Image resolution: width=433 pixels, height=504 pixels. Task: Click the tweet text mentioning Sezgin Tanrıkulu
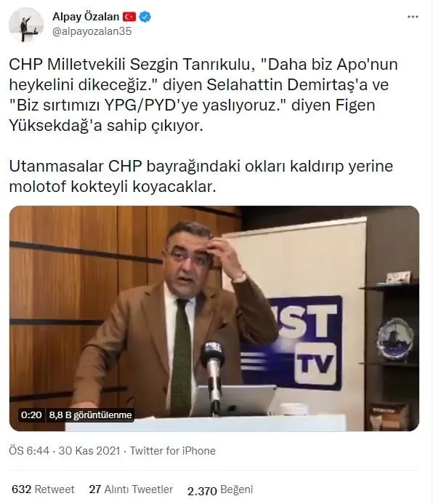click(203, 95)
